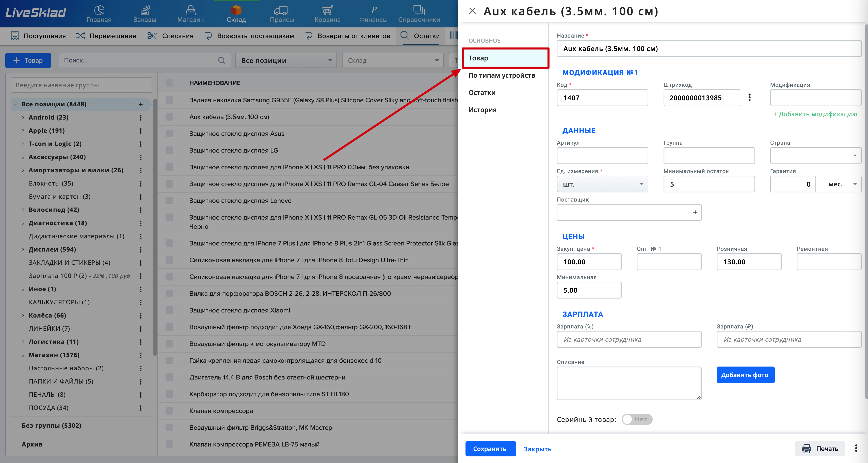
Task: Expand the Колёса group in tree
Action: point(23,316)
